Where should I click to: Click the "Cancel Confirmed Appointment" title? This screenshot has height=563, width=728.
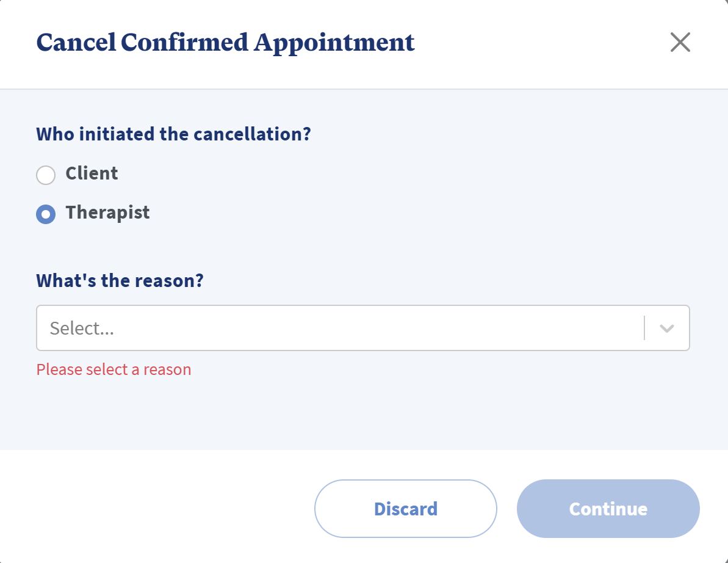click(225, 42)
